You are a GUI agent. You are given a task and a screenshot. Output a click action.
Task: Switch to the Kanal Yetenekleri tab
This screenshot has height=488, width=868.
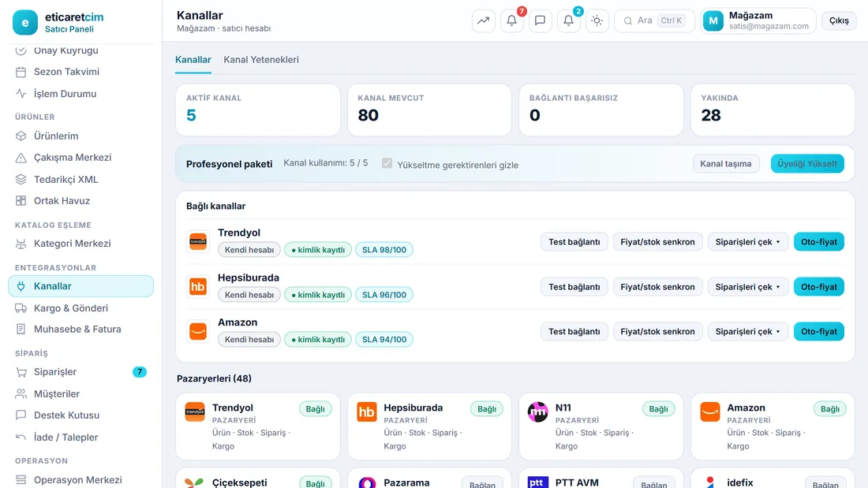click(x=261, y=60)
